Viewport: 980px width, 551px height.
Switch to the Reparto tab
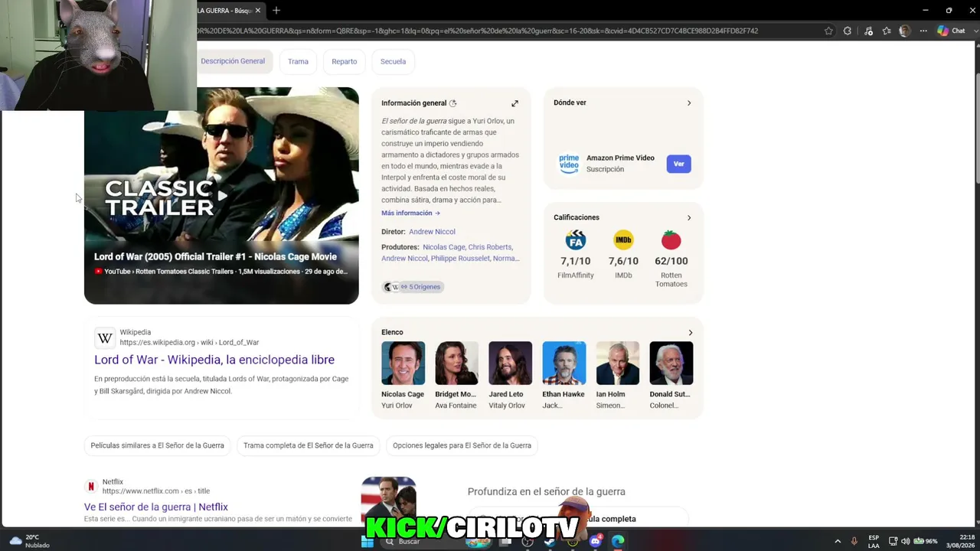(x=345, y=61)
